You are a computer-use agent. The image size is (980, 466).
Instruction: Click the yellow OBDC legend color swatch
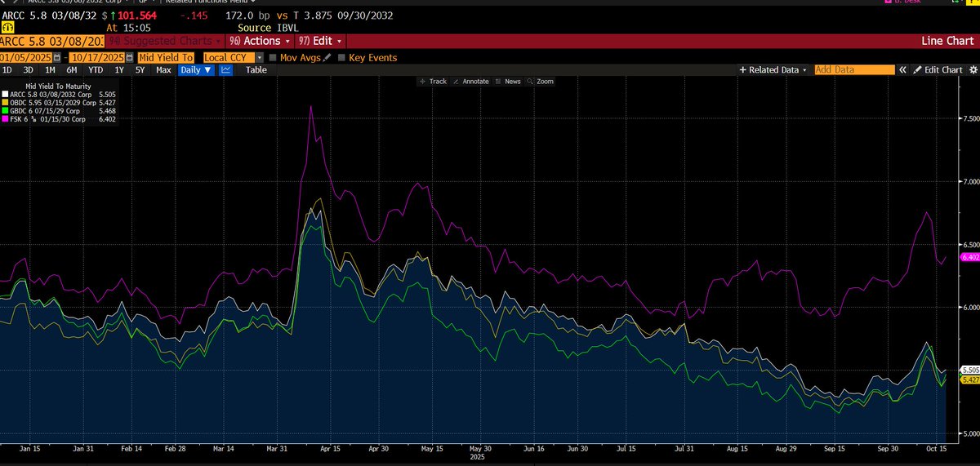click(x=6, y=102)
